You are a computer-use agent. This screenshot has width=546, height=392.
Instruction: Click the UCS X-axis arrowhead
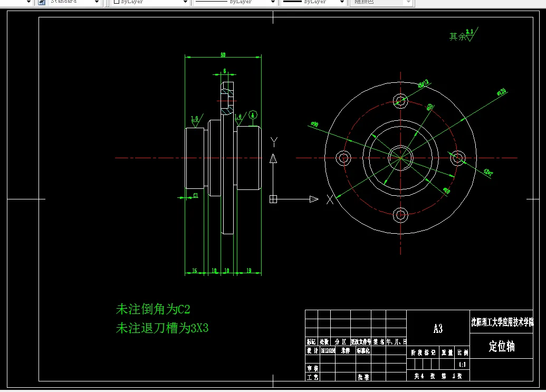[x=314, y=199]
